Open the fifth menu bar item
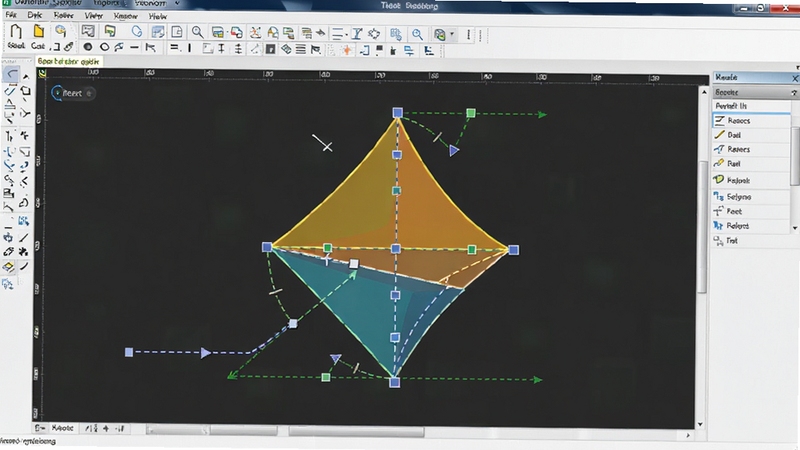The image size is (800, 450). pyautogui.click(x=126, y=16)
